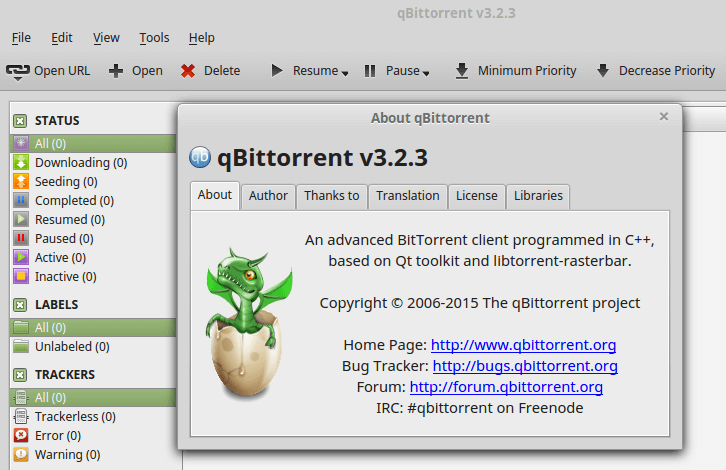The width and height of the screenshot is (726, 470).
Task: Select the Inactive filter icon
Action: pos(21,276)
